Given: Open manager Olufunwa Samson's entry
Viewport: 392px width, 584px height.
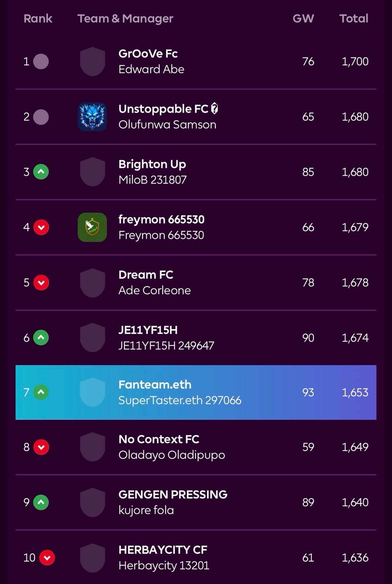Looking at the screenshot, I should coord(167,125).
